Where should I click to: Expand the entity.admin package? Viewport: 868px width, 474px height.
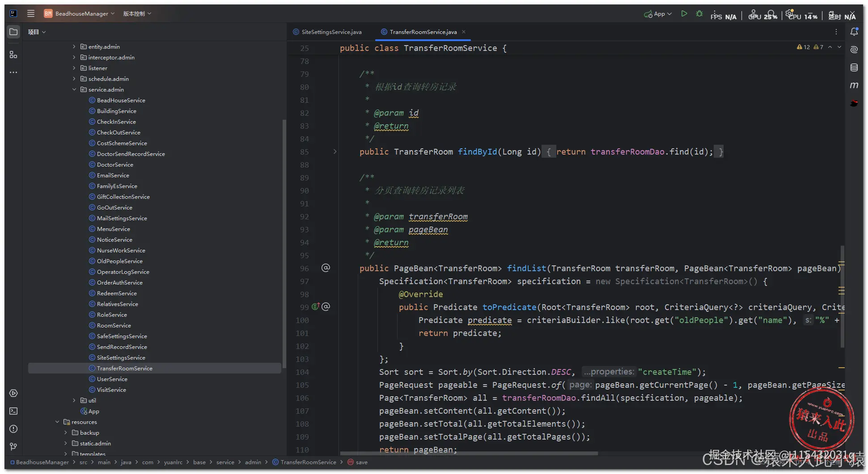[74, 46]
